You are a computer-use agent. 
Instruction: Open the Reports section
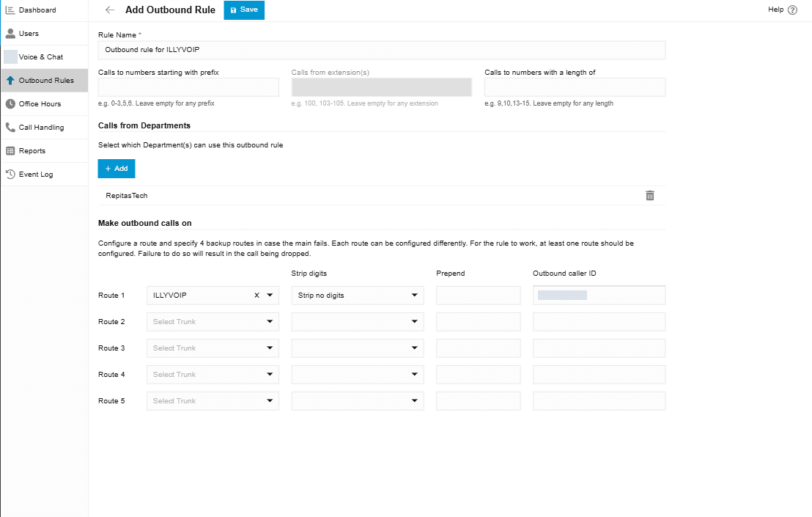click(44, 151)
